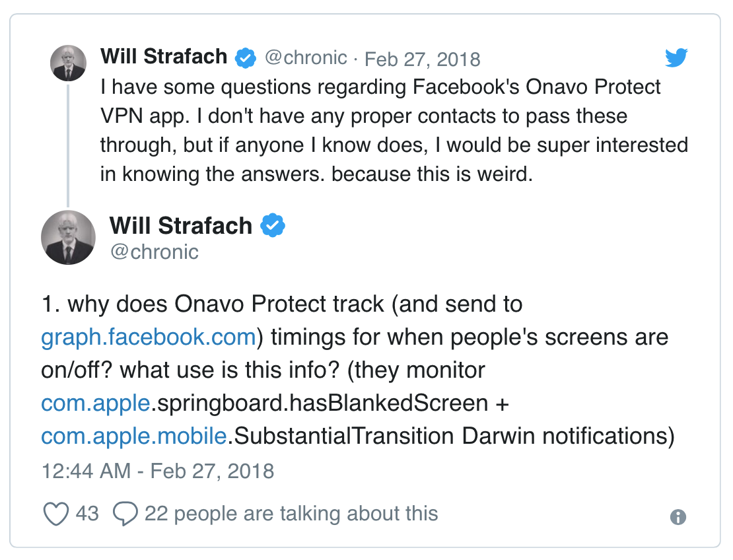Click the large profile avatar of main tweet
The height and width of the screenshot is (560, 733).
point(69,237)
